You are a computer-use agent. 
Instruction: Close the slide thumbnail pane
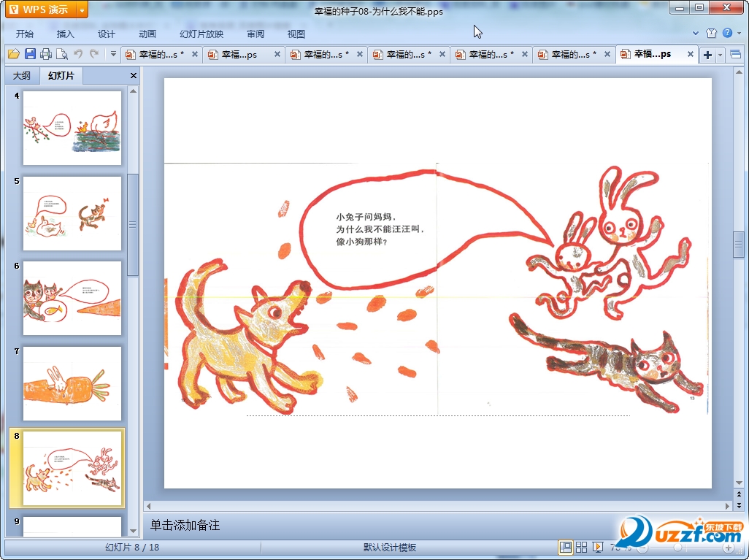pyautogui.click(x=134, y=75)
